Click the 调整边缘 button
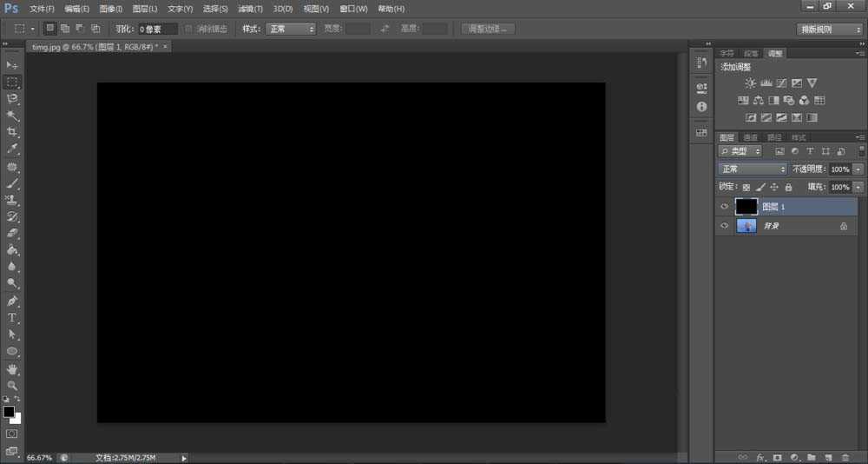 click(x=489, y=29)
